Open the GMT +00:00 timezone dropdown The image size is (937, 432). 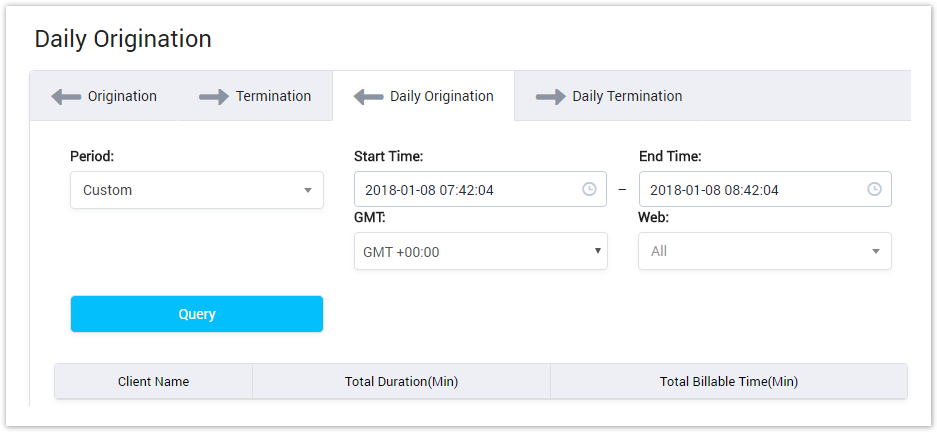click(x=480, y=252)
